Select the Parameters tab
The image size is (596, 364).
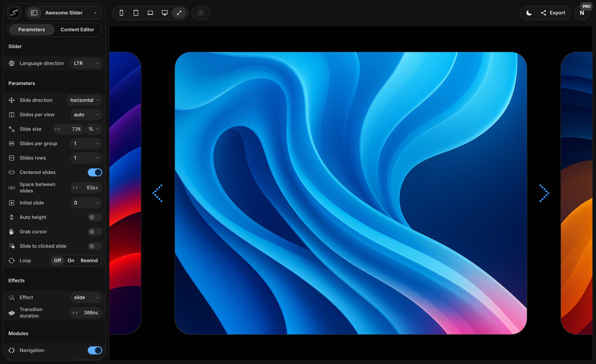coord(31,29)
